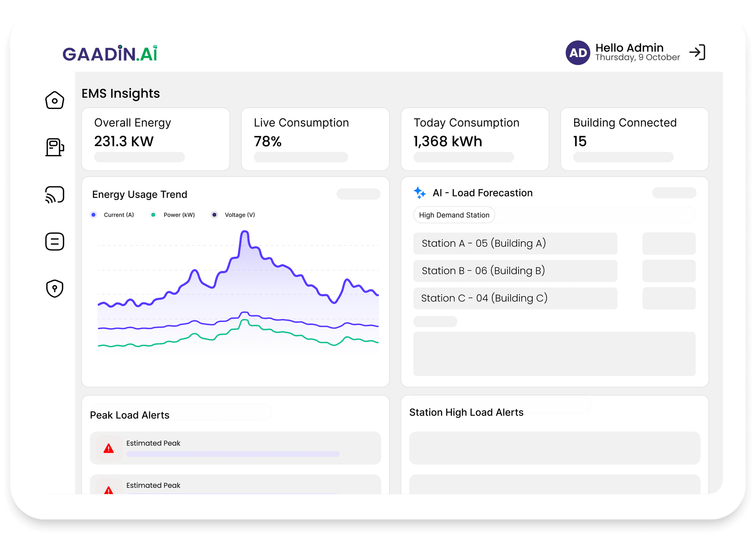Image resolution: width=756 pixels, height=537 pixels.
Task: Click the AI sparkle icon beside Load Forecasting
Action: point(420,193)
